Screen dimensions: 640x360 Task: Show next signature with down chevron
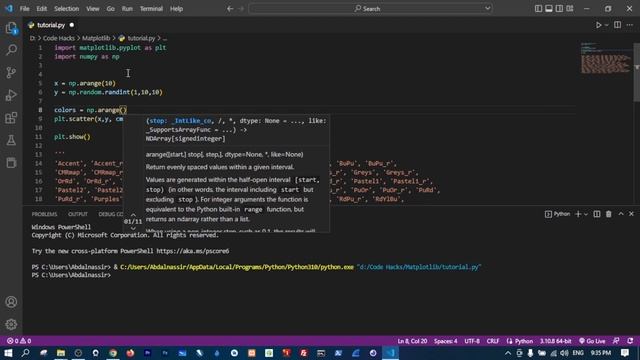tap(133, 229)
